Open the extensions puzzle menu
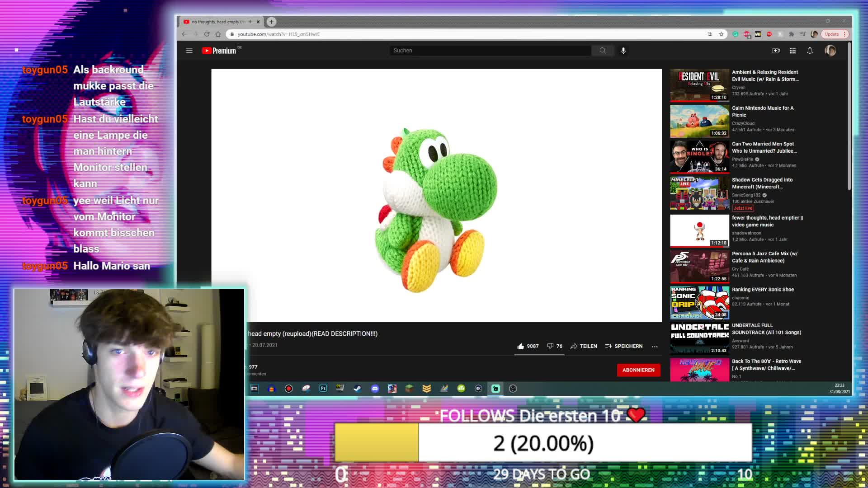This screenshot has width=868, height=488. click(x=791, y=34)
